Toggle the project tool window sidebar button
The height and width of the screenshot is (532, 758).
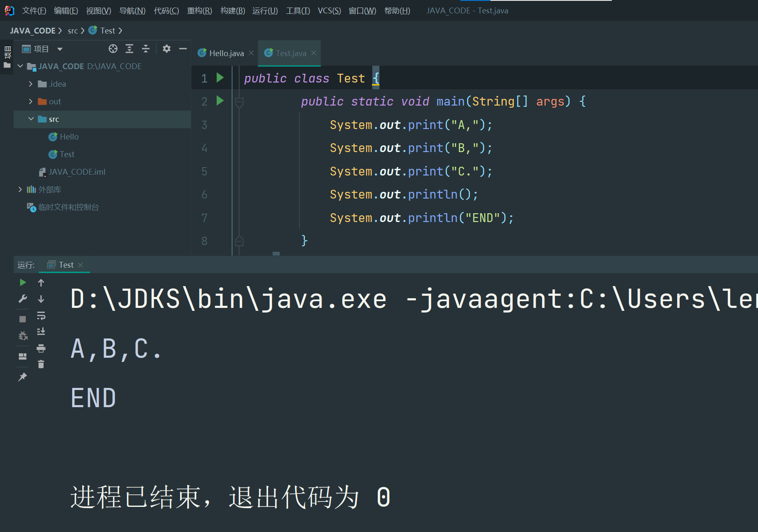click(7, 57)
